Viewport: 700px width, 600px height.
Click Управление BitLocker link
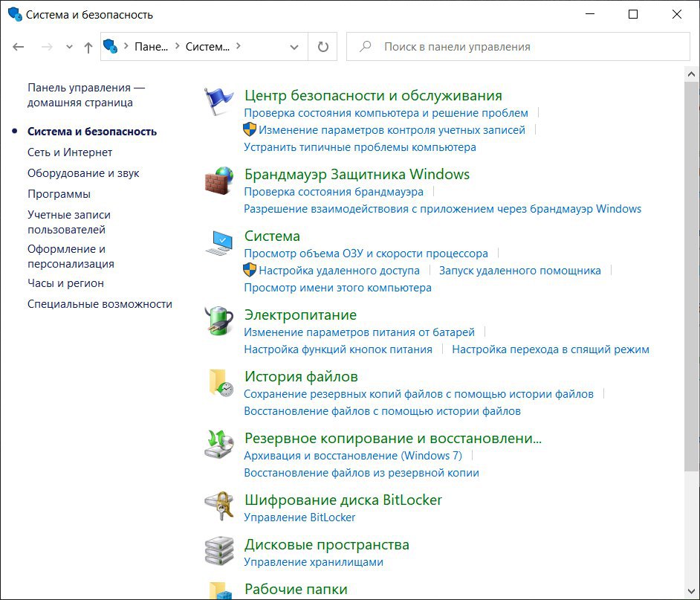(x=299, y=517)
